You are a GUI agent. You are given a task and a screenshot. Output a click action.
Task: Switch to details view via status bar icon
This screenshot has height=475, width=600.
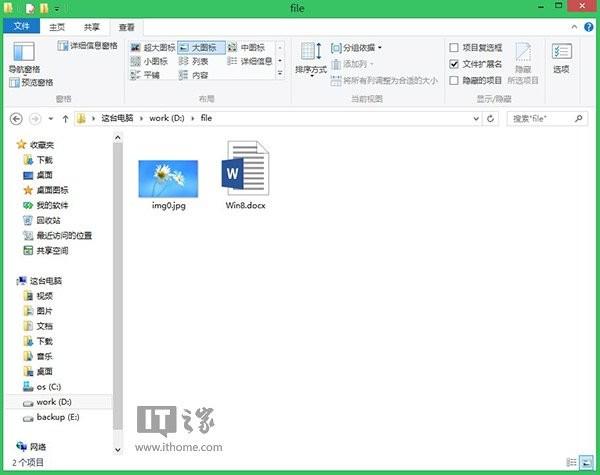point(571,462)
